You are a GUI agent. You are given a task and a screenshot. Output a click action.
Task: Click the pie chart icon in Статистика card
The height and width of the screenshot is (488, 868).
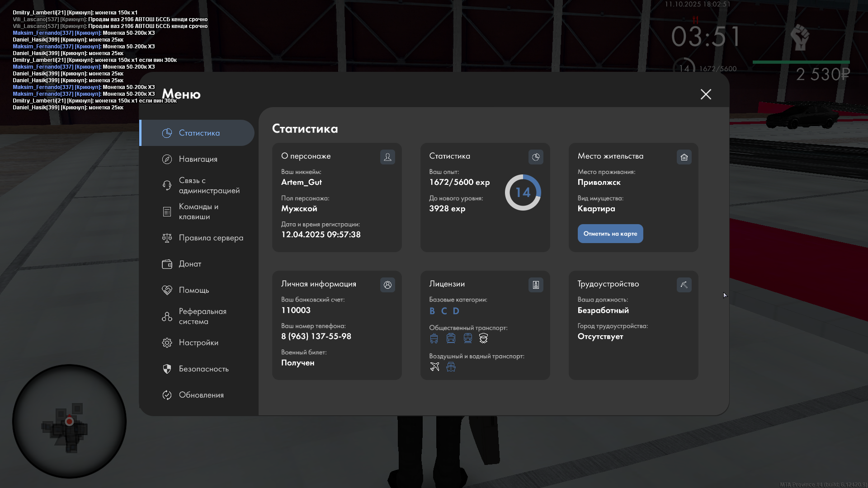click(x=536, y=157)
